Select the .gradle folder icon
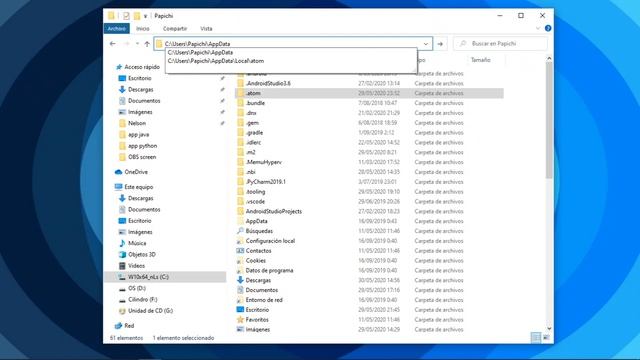 (x=240, y=133)
